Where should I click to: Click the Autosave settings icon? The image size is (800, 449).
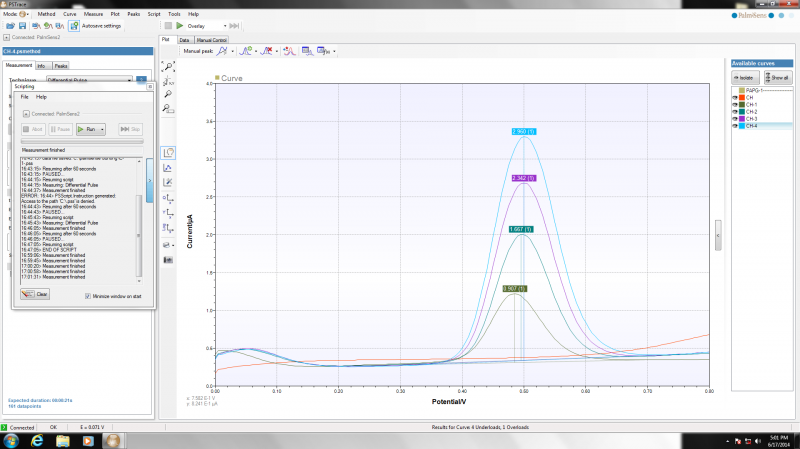pyautogui.click(x=75, y=25)
